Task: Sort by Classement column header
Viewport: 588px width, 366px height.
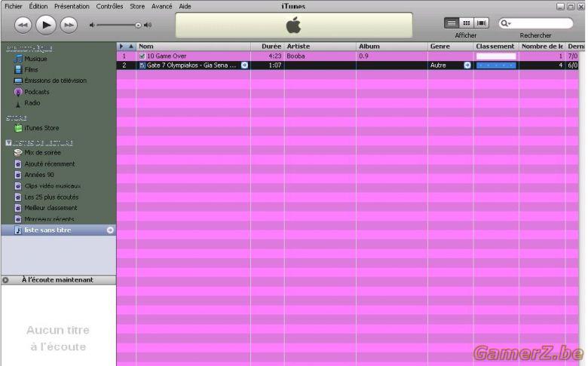Action: (x=496, y=47)
